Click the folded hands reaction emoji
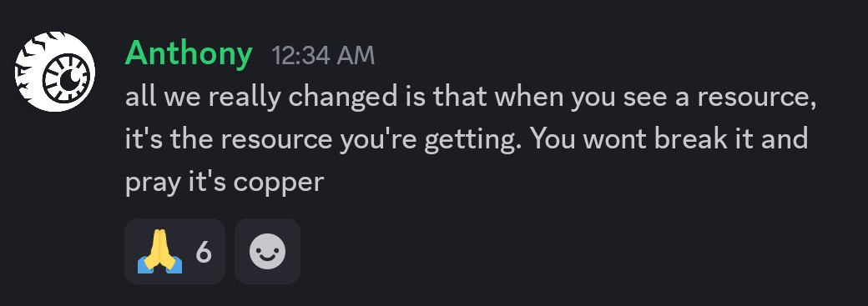This screenshot has width=868, height=306. tap(159, 252)
